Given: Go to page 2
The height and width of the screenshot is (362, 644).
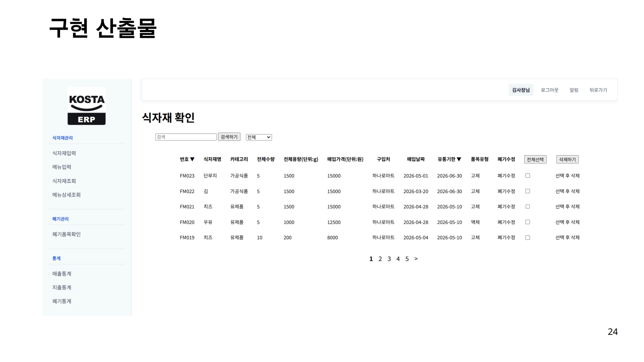Looking at the screenshot, I should pos(380,259).
